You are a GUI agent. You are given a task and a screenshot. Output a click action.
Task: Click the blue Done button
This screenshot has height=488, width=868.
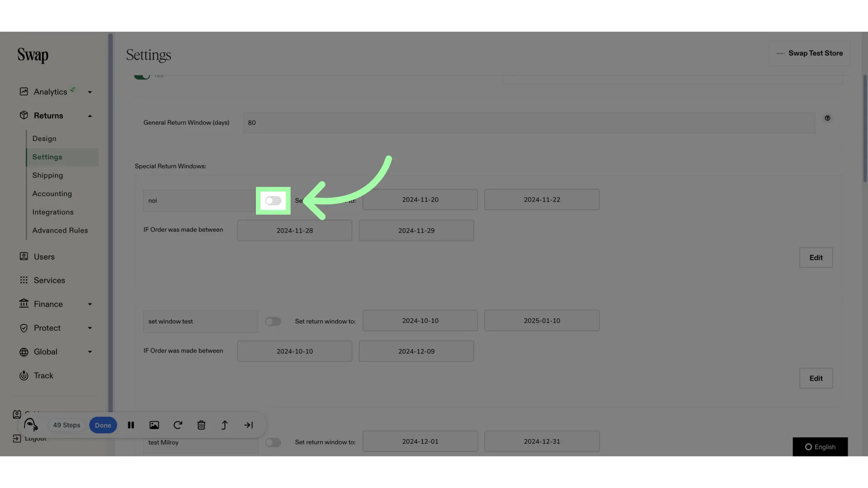coord(103,425)
